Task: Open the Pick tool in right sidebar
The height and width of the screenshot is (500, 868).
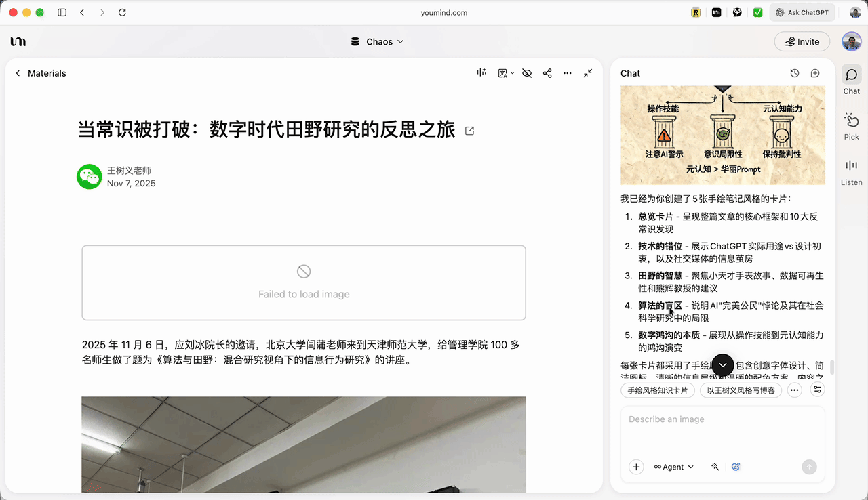Action: (851, 127)
